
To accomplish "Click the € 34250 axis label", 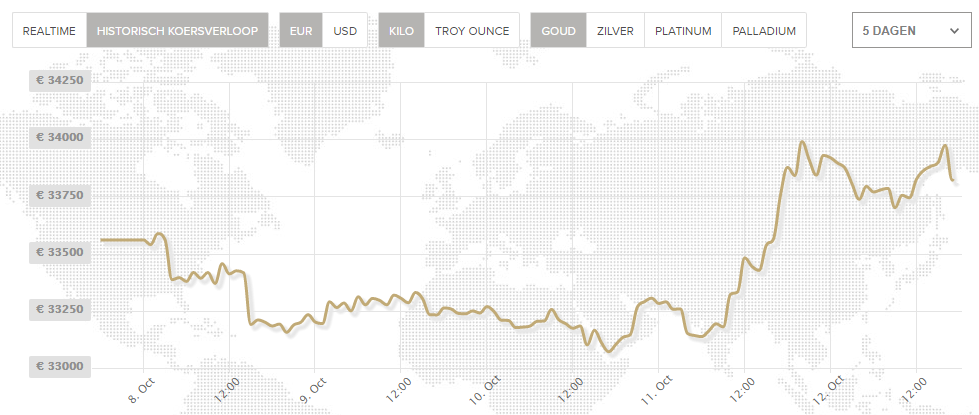I will tap(60, 80).
